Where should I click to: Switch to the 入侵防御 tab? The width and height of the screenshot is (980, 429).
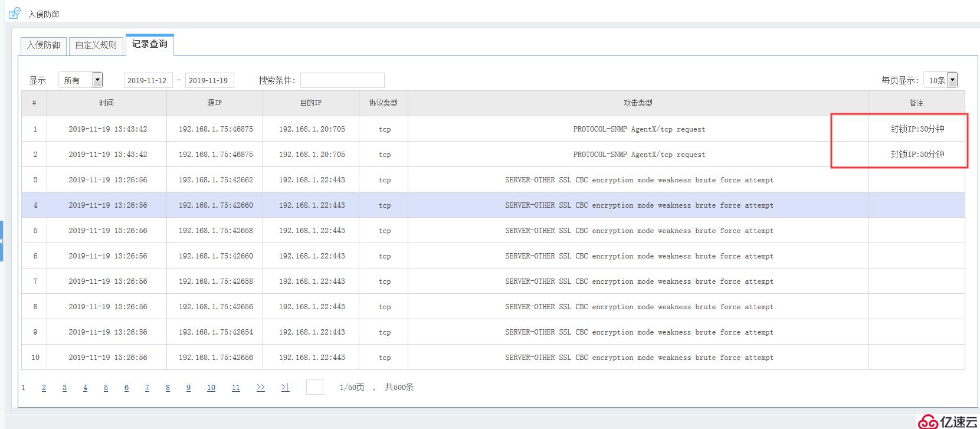coord(44,45)
